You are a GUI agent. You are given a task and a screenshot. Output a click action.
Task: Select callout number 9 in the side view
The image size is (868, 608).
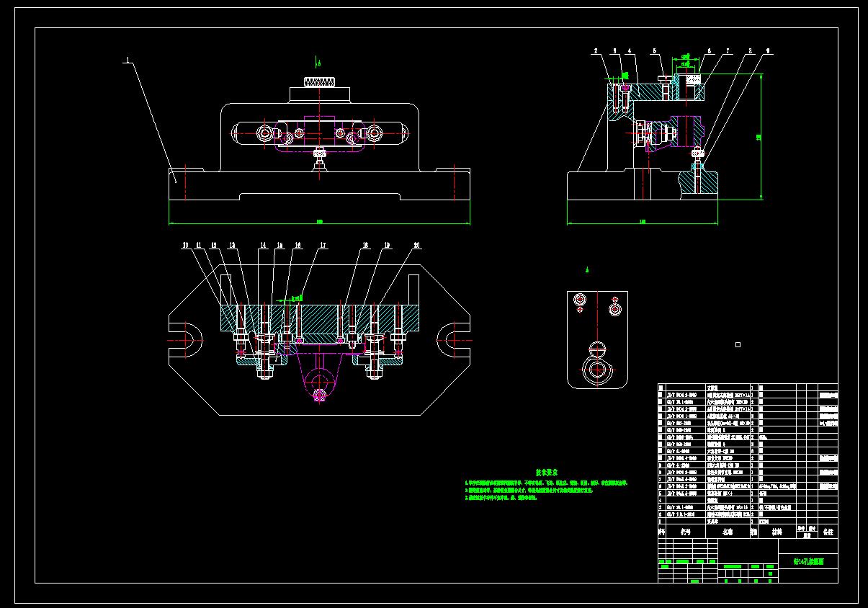(768, 51)
